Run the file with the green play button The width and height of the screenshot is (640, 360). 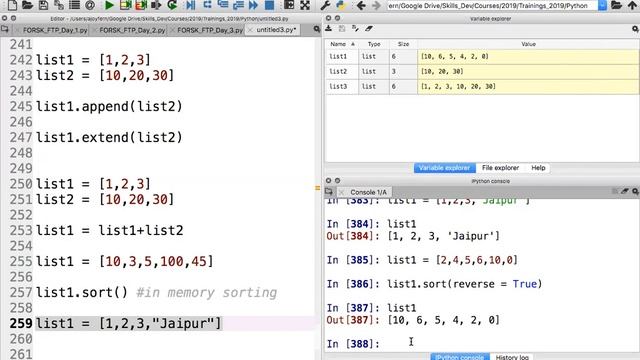pos(109,5)
